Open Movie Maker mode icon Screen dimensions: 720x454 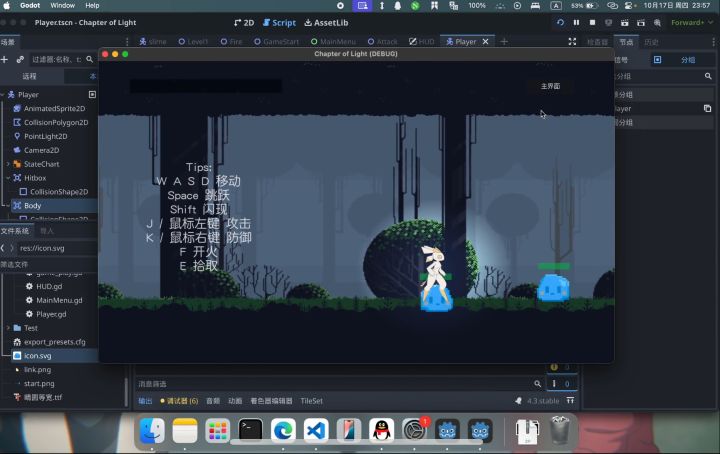657,22
